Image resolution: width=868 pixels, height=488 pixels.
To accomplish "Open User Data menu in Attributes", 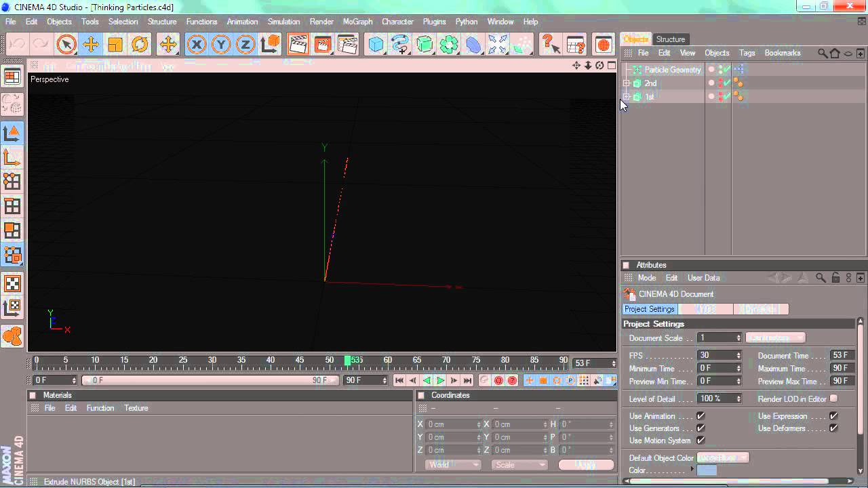I will point(703,278).
